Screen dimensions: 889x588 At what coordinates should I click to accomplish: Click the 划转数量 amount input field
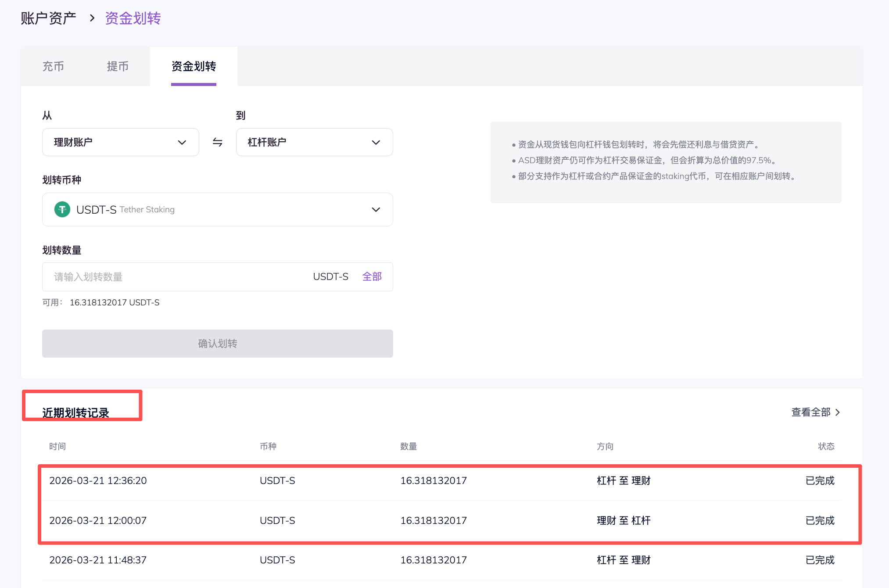(x=176, y=277)
